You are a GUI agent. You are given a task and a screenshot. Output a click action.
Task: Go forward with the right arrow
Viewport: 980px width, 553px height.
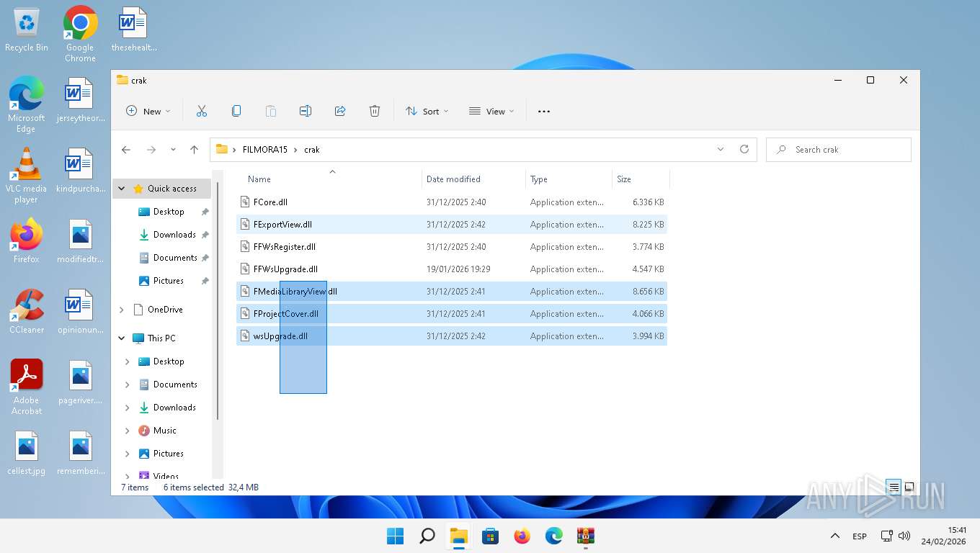(151, 150)
